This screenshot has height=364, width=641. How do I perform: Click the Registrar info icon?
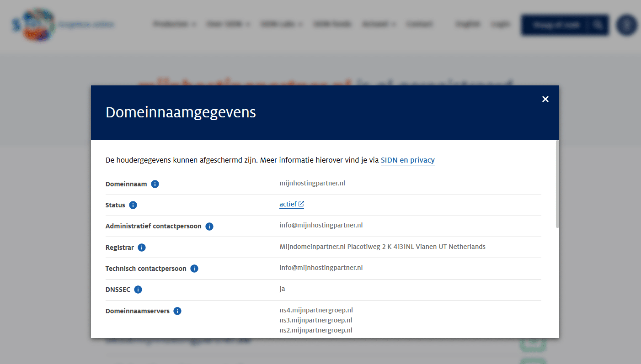point(141,247)
